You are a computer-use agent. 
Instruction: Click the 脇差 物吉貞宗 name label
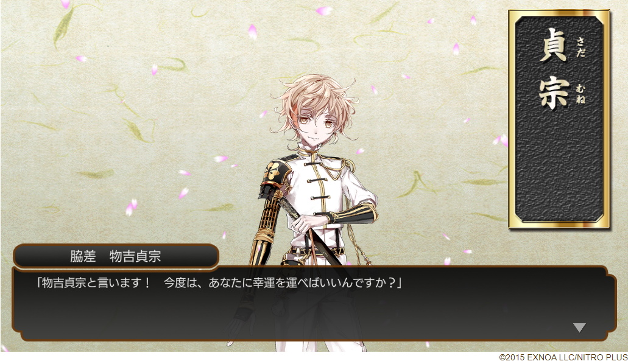point(116,256)
